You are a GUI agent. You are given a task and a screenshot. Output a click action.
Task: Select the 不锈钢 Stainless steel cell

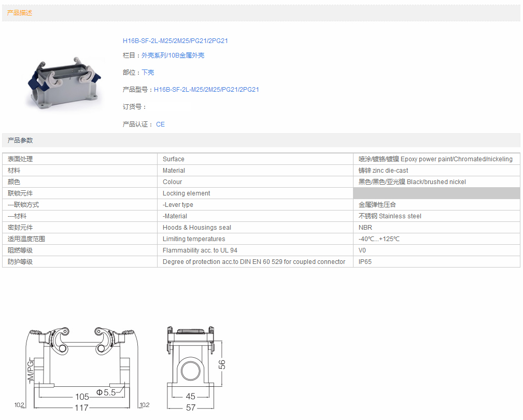coord(390,216)
